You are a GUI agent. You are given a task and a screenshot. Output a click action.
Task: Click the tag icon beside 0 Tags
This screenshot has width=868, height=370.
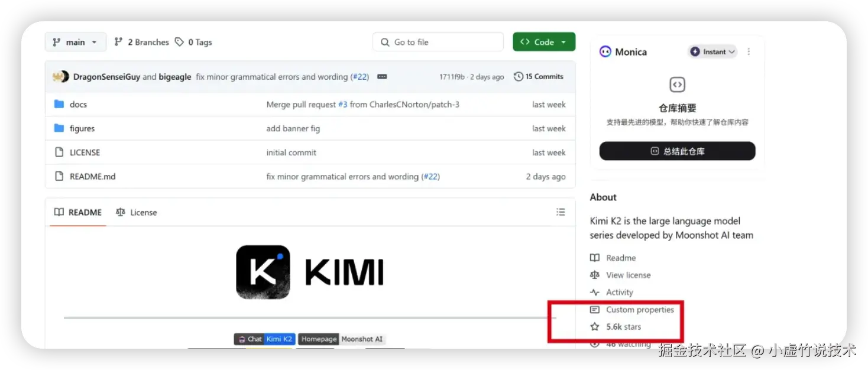pos(179,42)
